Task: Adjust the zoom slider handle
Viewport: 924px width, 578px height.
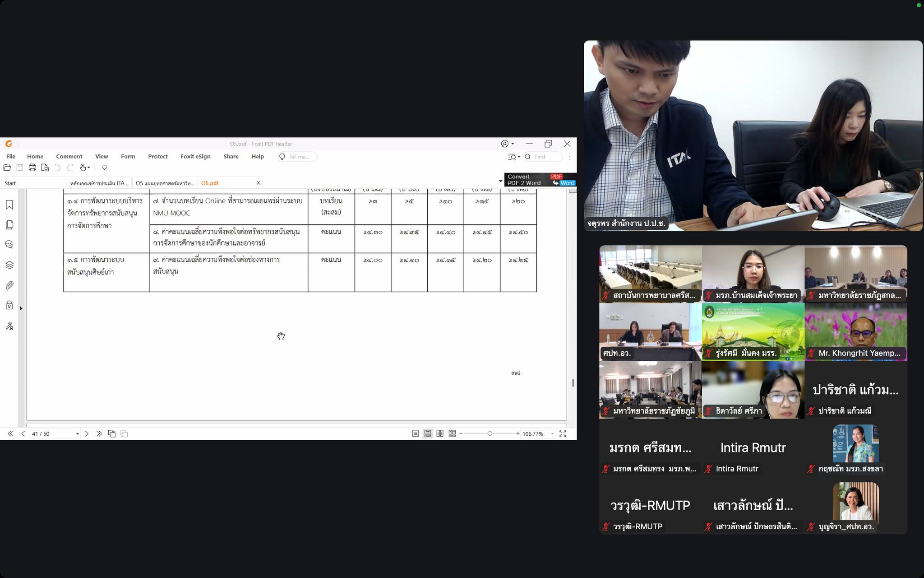Action: [x=490, y=433]
